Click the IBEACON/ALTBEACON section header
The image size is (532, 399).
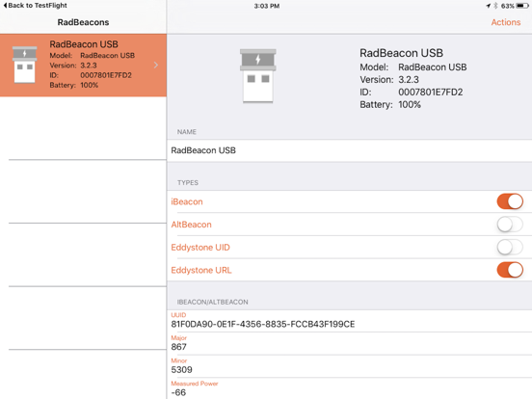pyautogui.click(x=212, y=302)
